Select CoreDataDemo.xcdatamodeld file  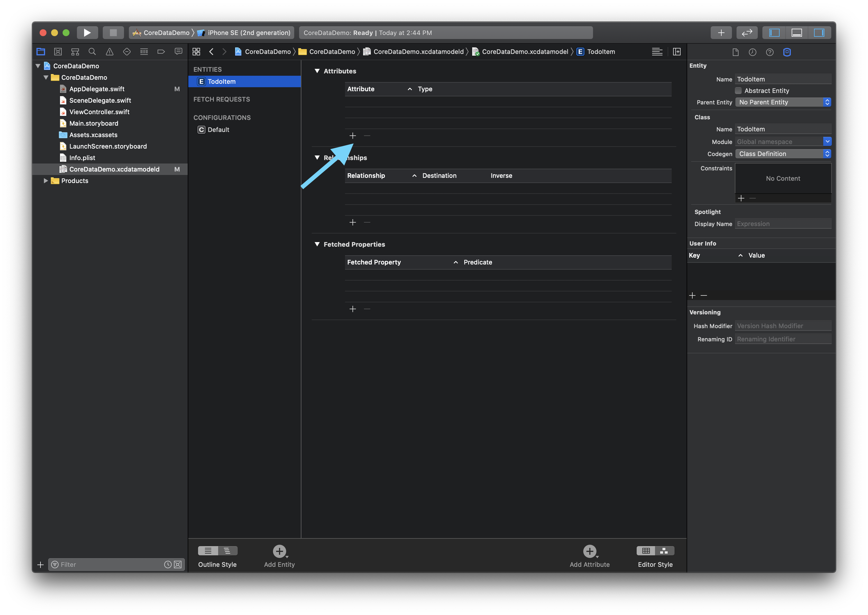[110, 169]
